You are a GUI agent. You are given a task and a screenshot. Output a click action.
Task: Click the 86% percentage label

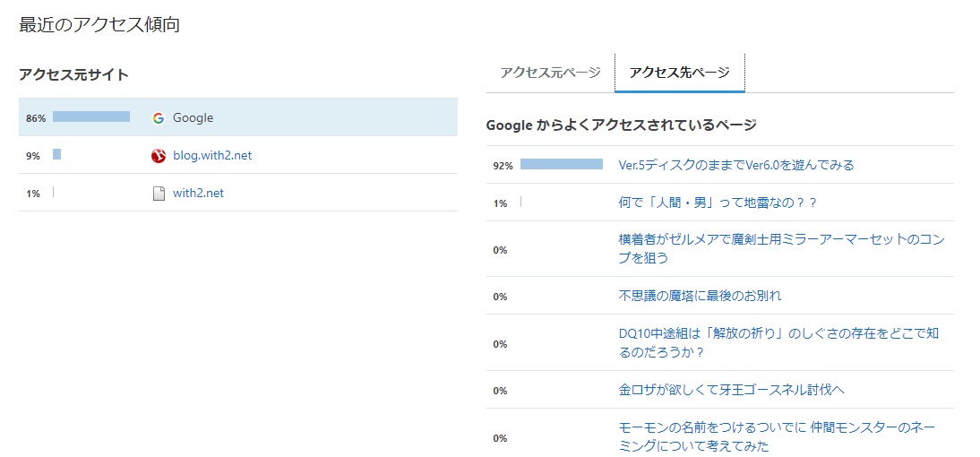(x=36, y=118)
